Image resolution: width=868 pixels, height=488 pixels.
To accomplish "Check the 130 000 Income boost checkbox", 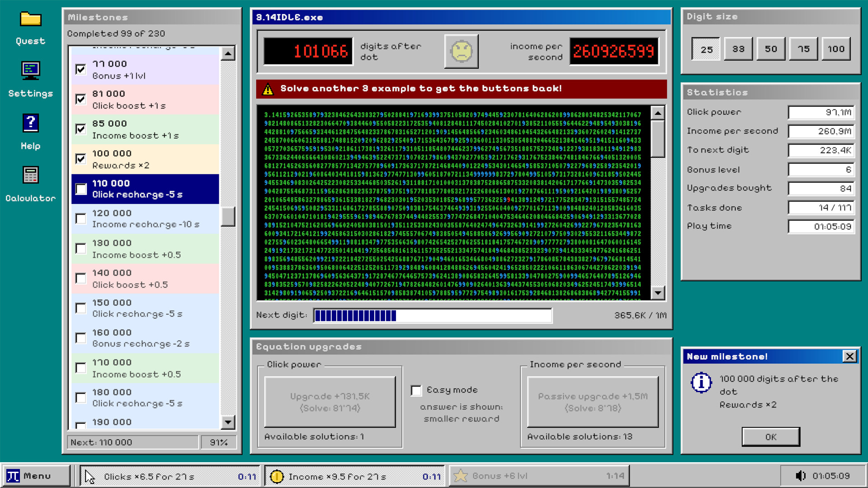I will pos(81,249).
